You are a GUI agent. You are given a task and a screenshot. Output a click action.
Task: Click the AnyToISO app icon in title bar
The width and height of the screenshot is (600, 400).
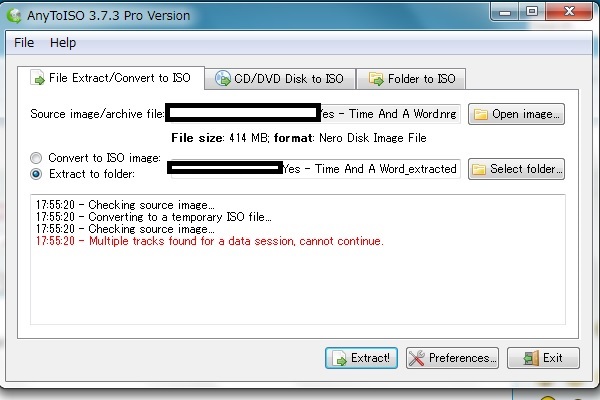click(x=14, y=16)
